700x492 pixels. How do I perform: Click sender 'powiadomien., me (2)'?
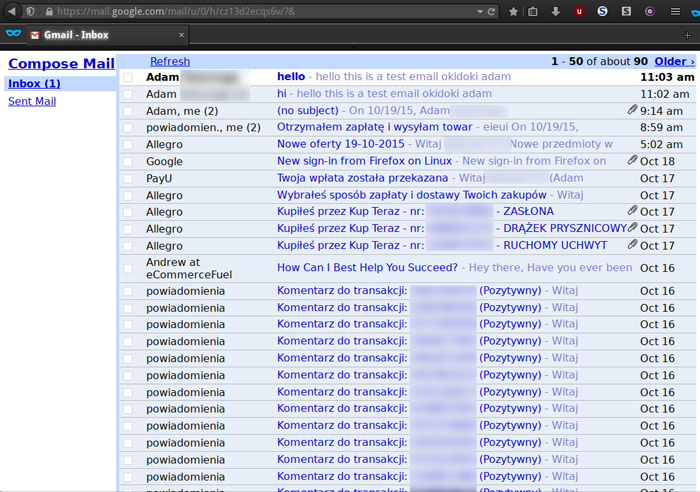pos(203,128)
